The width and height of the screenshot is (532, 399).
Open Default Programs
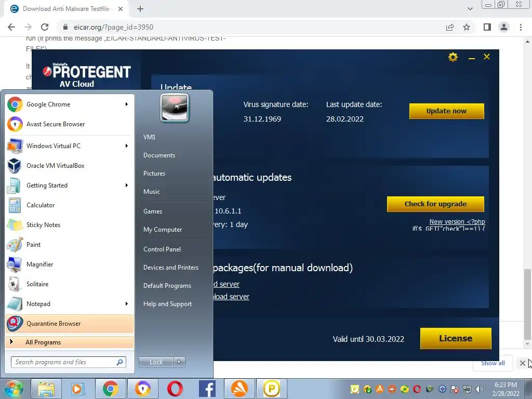[167, 286]
